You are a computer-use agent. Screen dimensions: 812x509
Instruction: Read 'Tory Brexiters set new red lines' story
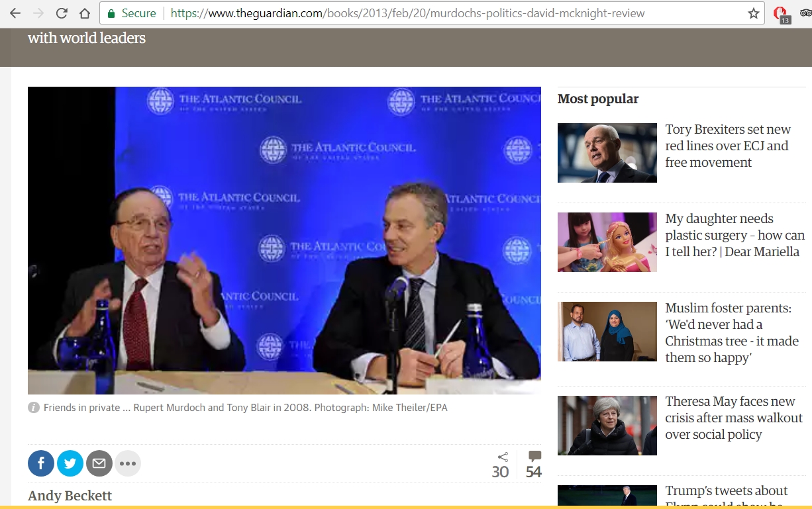728,146
